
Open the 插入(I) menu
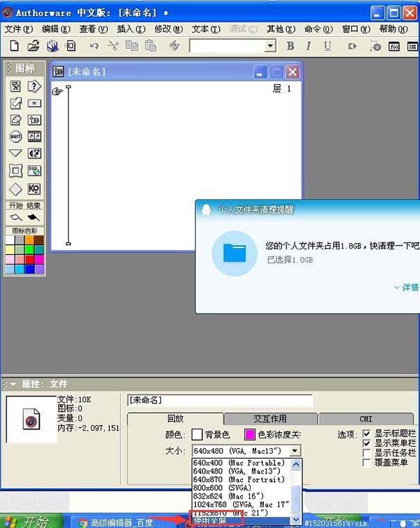pos(132,29)
